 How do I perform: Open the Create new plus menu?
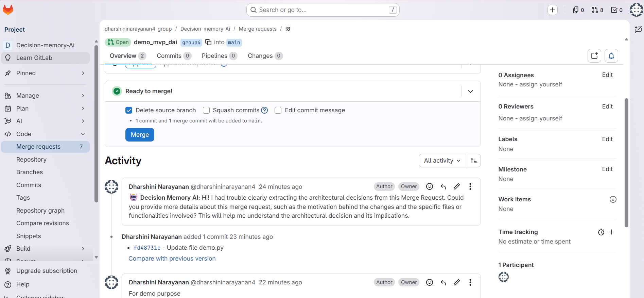(553, 10)
